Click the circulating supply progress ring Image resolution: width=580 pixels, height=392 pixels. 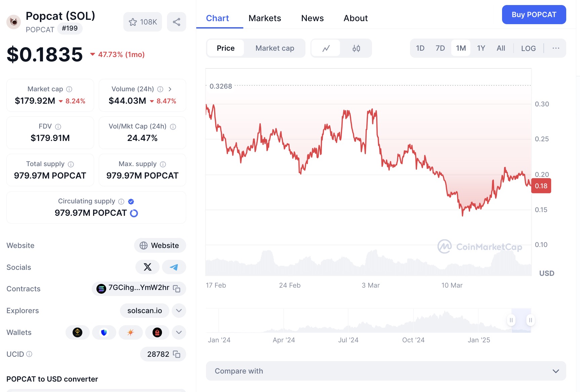(x=134, y=213)
